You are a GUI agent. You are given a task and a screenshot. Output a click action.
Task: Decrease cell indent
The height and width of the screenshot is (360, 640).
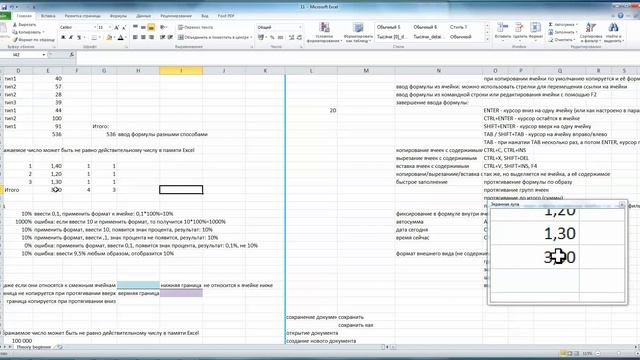[x=162, y=37]
